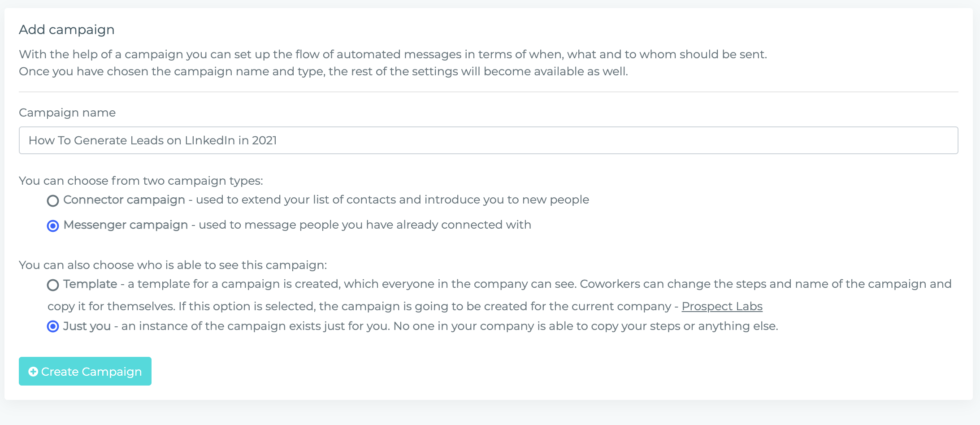Click into the Campaign name text field
980x425 pixels.
(x=489, y=140)
